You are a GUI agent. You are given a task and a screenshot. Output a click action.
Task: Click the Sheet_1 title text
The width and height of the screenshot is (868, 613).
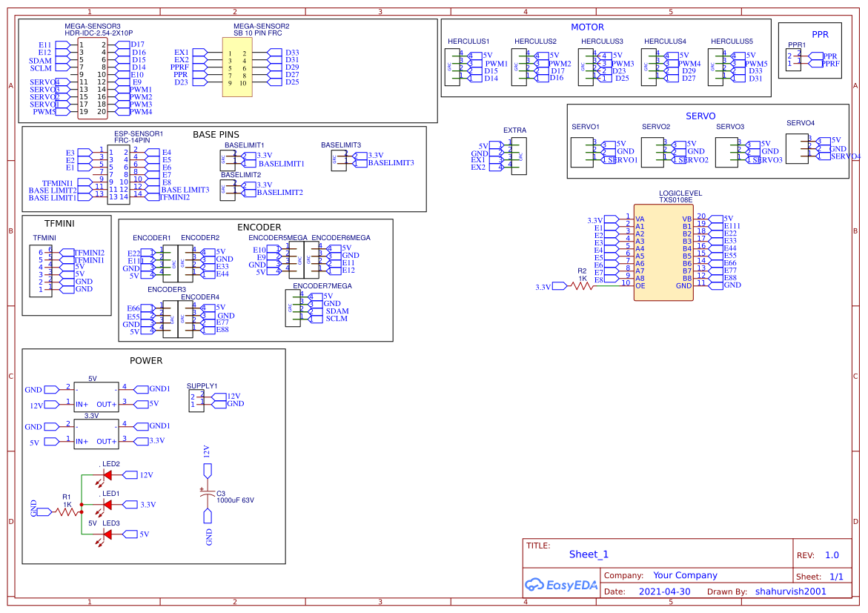(589, 554)
